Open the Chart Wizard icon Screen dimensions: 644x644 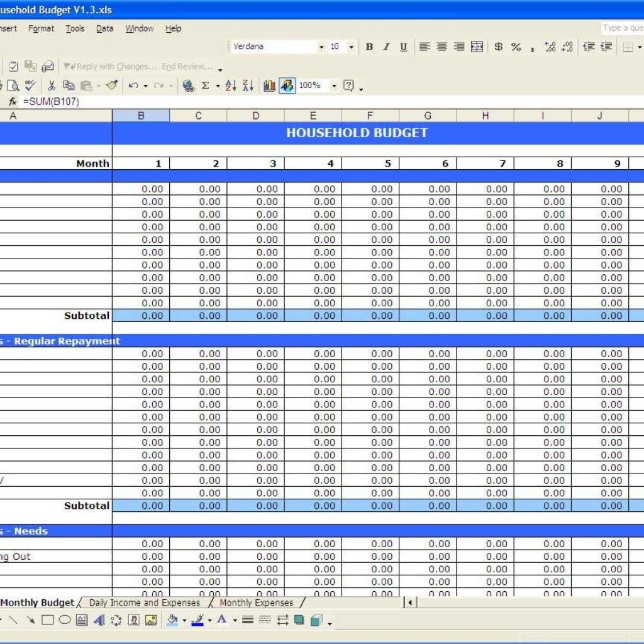tap(270, 86)
